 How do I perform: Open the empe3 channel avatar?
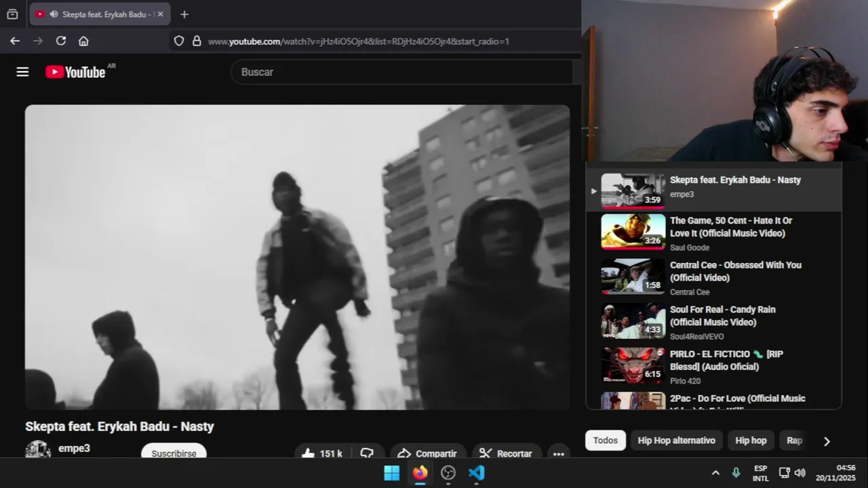38,450
